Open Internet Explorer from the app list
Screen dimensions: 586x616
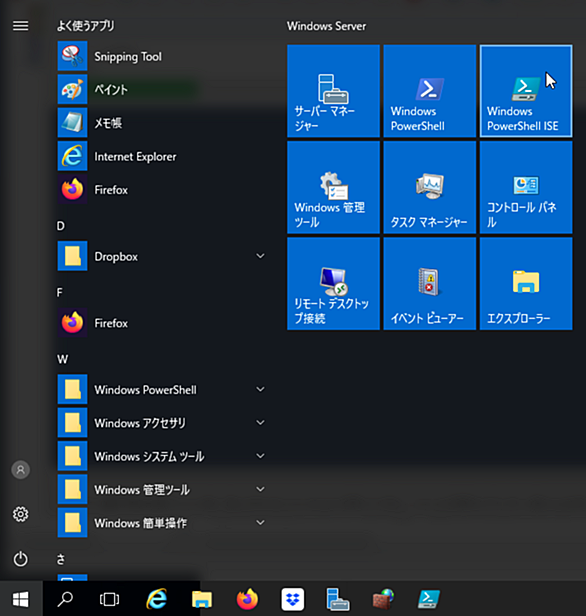[163, 156]
